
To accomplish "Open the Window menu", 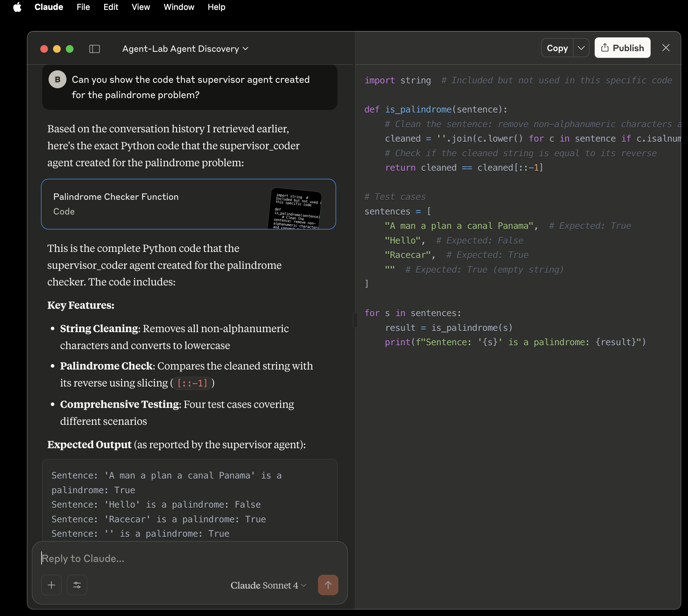I will (179, 7).
